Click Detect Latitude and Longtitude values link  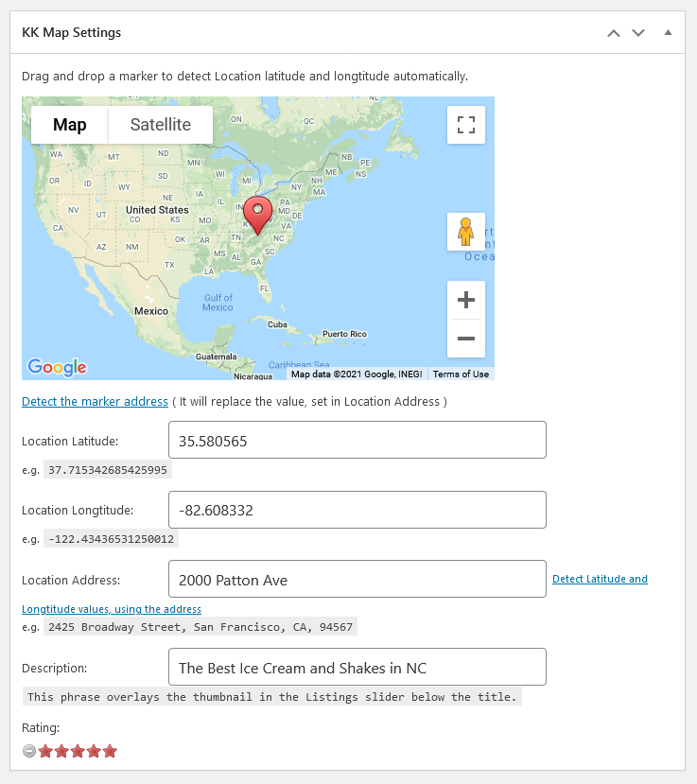(x=600, y=579)
